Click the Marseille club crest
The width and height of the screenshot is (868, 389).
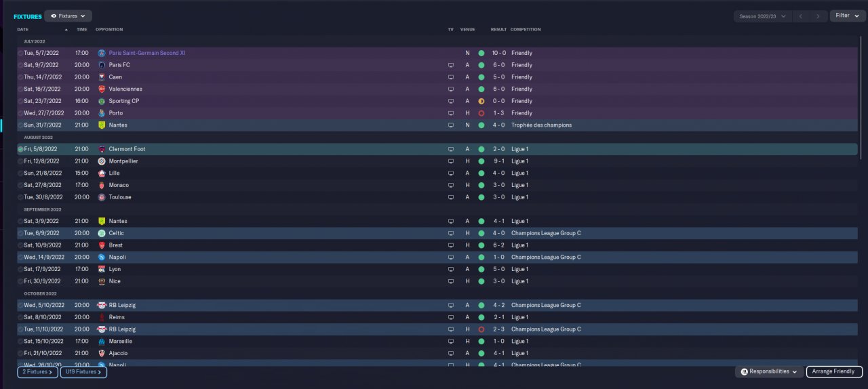pos(102,341)
